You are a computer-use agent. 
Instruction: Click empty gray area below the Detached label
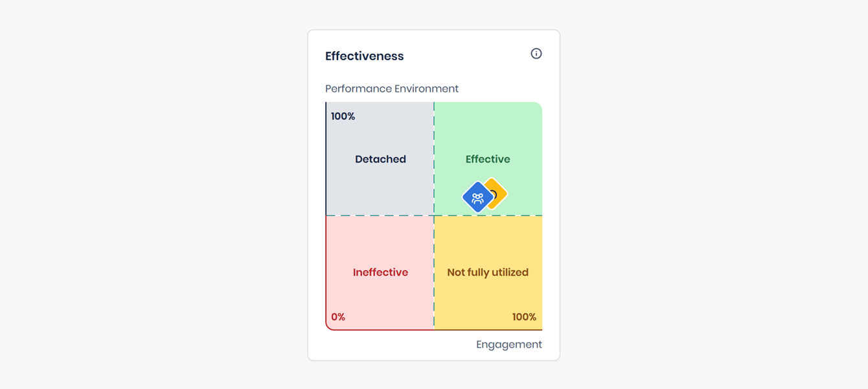380,191
